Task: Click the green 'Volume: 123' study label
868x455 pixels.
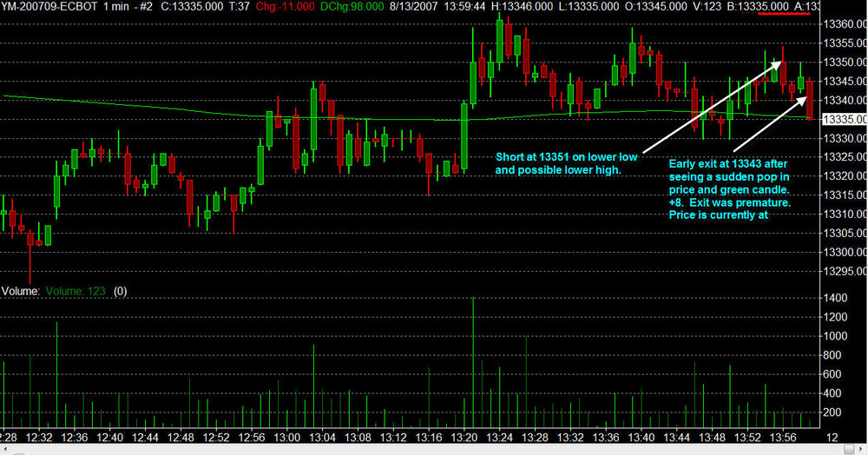Action: pyautogui.click(x=76, y=291)
